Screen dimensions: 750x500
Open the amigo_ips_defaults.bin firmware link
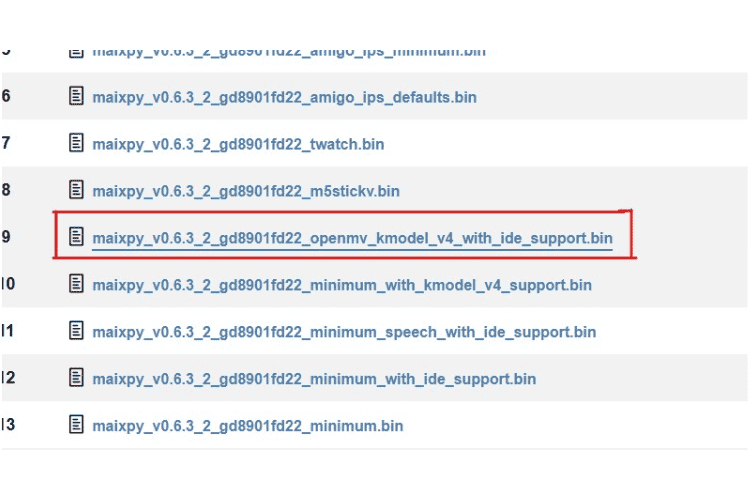[284, 97]
